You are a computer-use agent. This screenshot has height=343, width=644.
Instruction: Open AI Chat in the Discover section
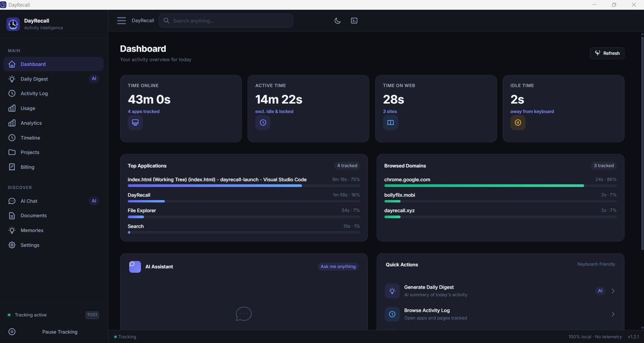54,201
